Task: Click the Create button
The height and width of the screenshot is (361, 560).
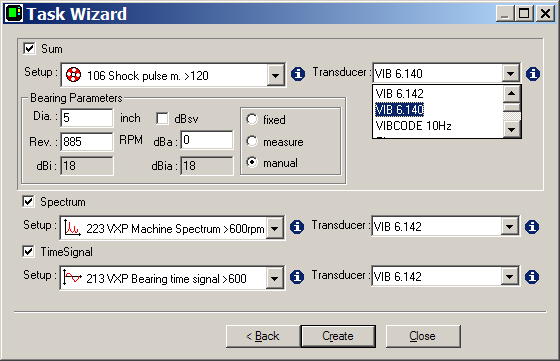Action: (338, 336)
